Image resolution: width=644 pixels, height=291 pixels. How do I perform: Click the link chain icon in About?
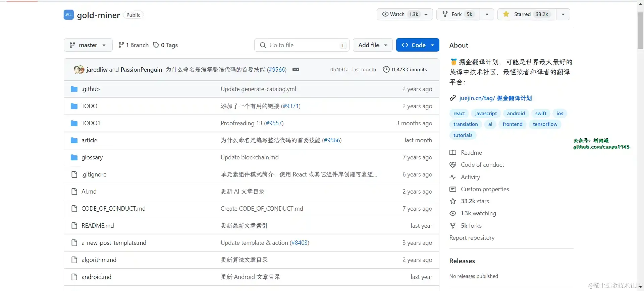(453, 98)
